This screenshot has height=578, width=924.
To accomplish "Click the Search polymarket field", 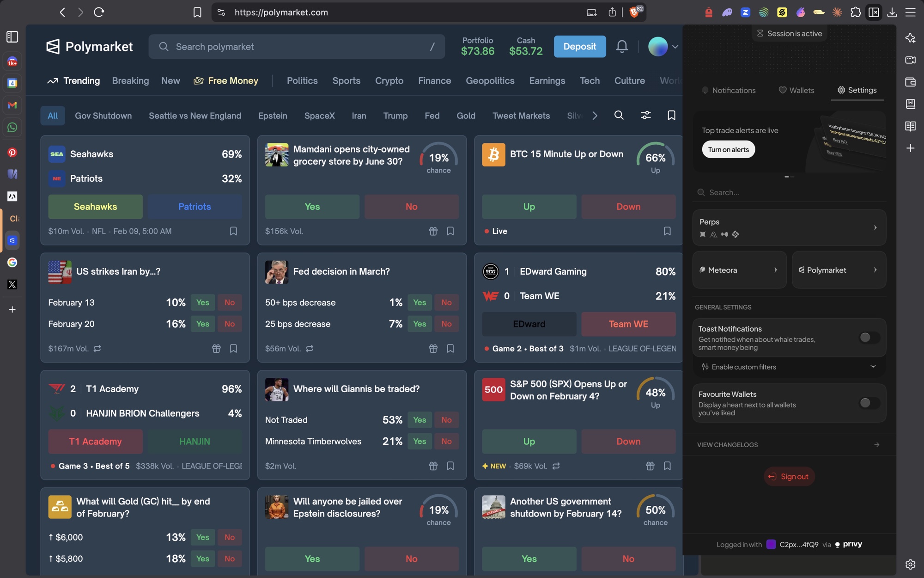I will tap(297, 46).
